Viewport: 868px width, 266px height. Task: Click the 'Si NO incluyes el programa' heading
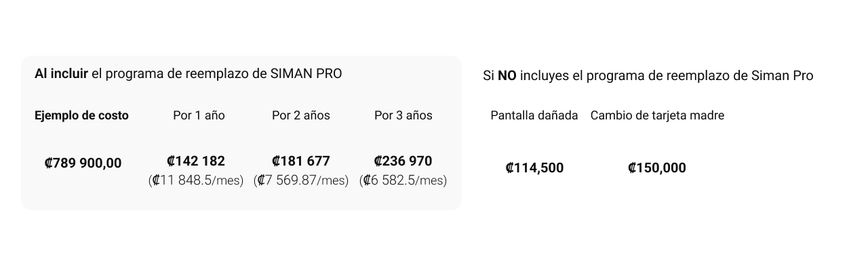point(648,76)
